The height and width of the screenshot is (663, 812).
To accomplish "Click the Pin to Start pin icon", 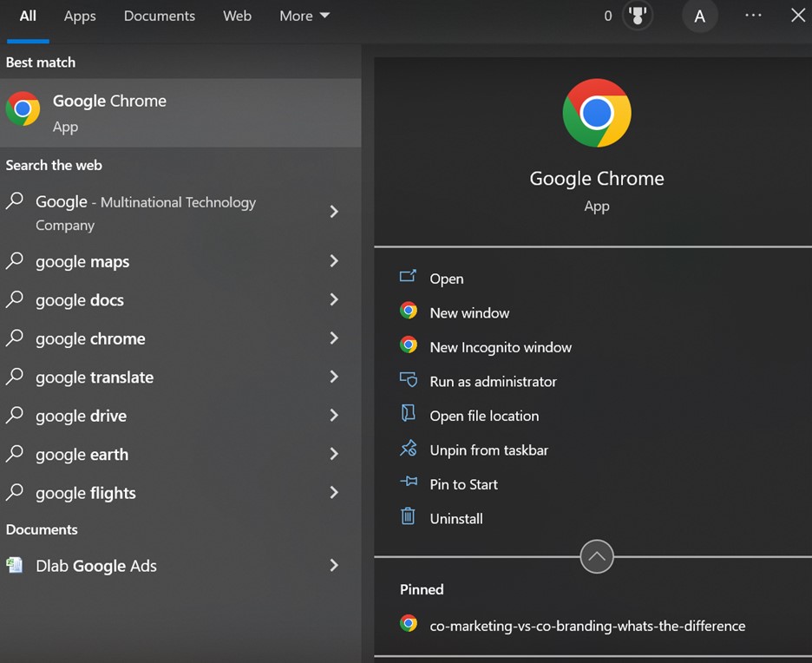I will 408,483.
